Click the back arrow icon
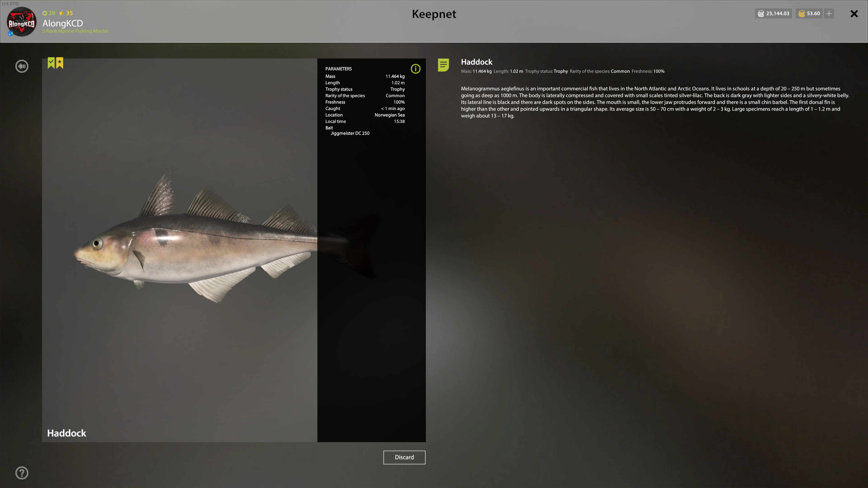Image resolution: width=868 pixels, height=488 pixels. [x=22, y=66]
